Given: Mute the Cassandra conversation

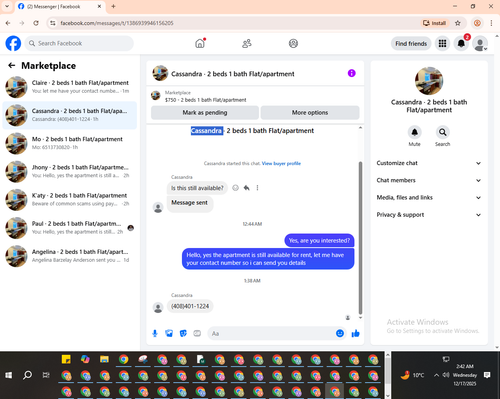Looking at the screenshot, I should pos(414,132).
